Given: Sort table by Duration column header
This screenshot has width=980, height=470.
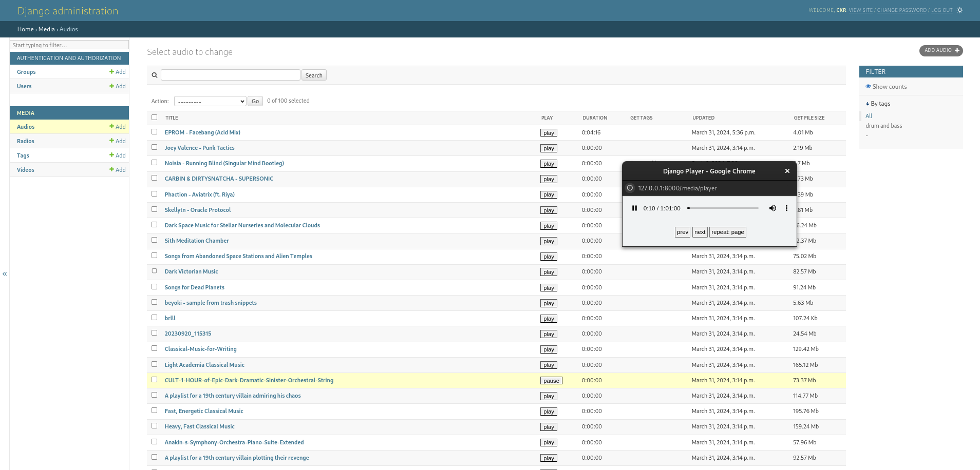Looking at the screenshot, I should point(595,118).
